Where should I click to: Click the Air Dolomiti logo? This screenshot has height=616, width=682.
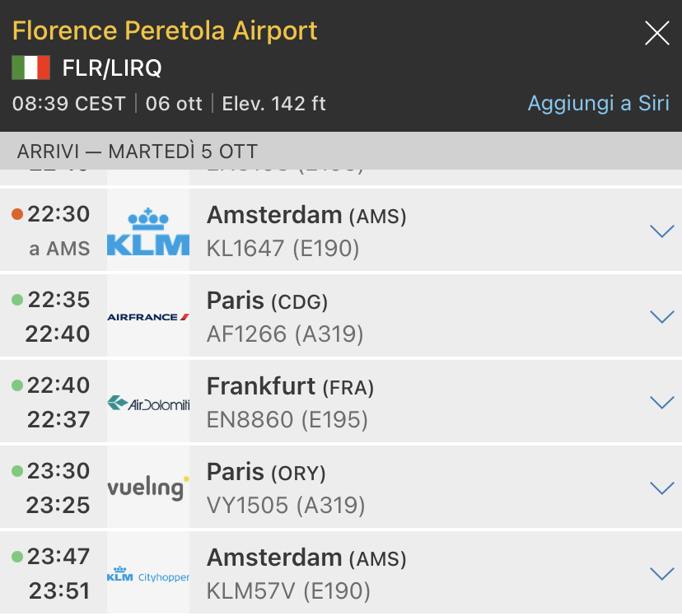pyautogui.click(x=148, y=403)
